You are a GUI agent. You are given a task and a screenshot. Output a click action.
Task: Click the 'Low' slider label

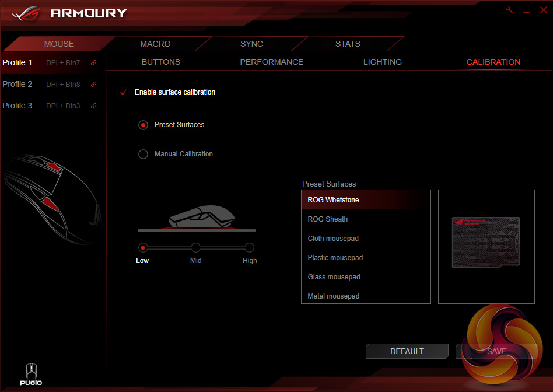[x=142, y=261]
